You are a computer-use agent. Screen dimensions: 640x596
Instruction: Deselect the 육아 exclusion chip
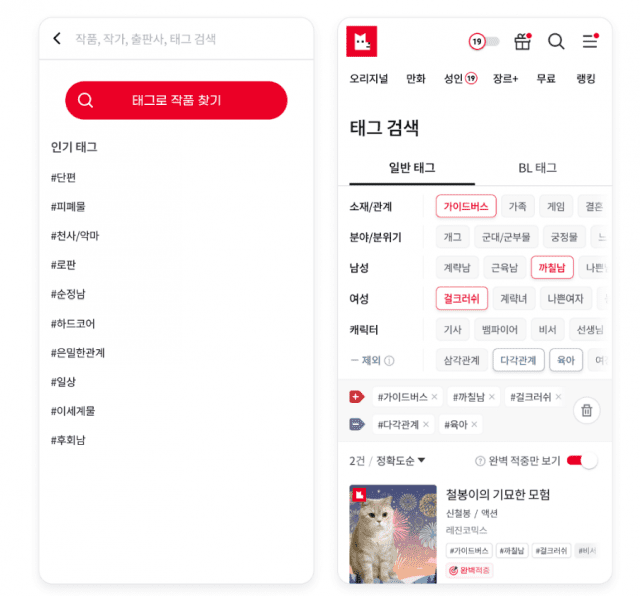(566, 360)
